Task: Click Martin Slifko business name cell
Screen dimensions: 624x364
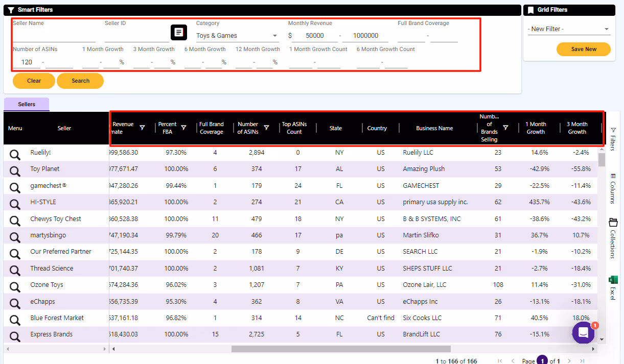Action: [421, 235]
